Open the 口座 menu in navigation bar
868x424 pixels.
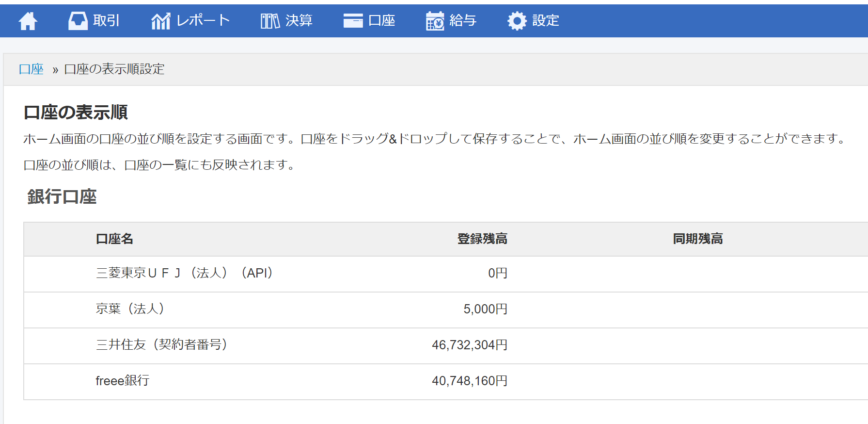tap(369, 21)
